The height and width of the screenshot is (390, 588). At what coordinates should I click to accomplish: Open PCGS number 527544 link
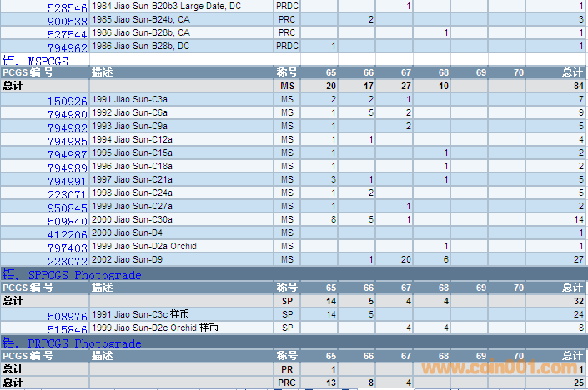click(x=67, y=34)
